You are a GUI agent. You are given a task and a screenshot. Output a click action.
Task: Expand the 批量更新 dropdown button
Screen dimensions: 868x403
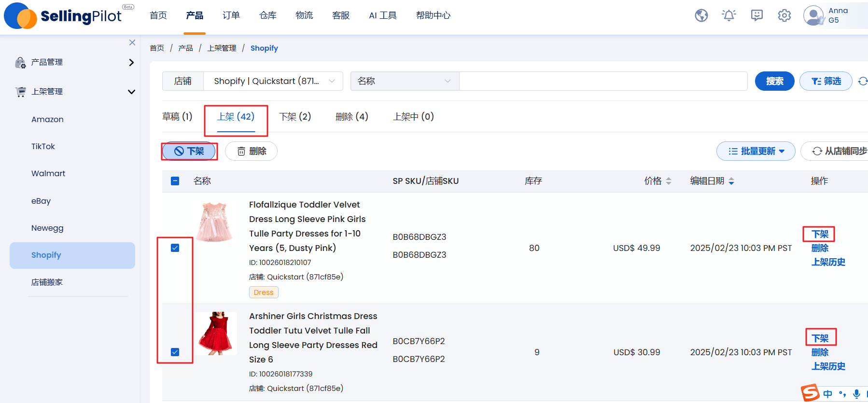tap(756, 151)
